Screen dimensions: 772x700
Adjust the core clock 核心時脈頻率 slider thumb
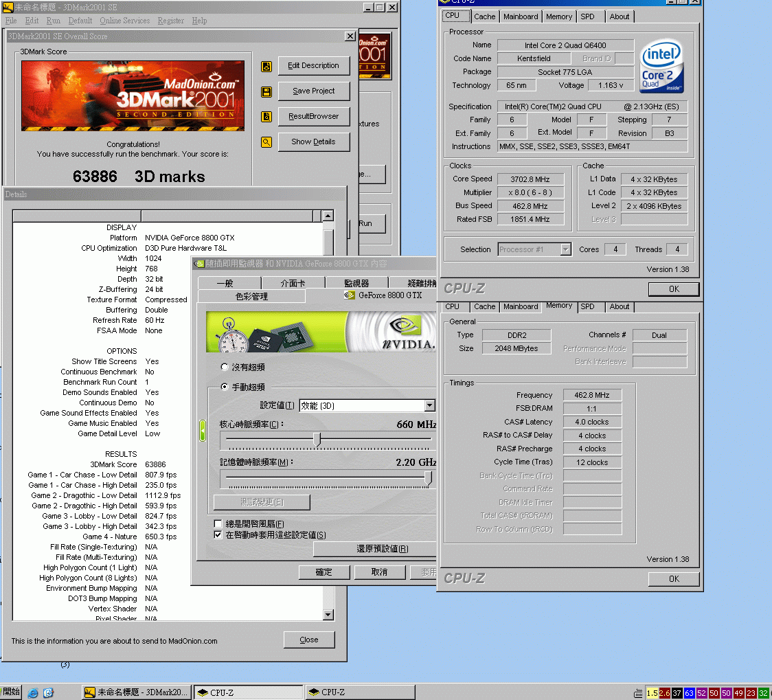(317, 439)
